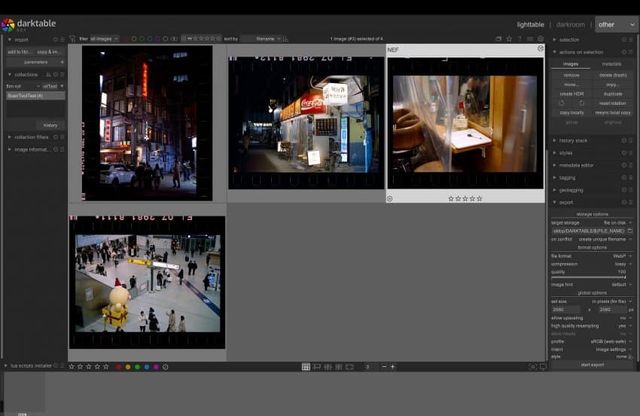Click the presets icon of the history stack module
640x416 pixels.
coord(632,140)
